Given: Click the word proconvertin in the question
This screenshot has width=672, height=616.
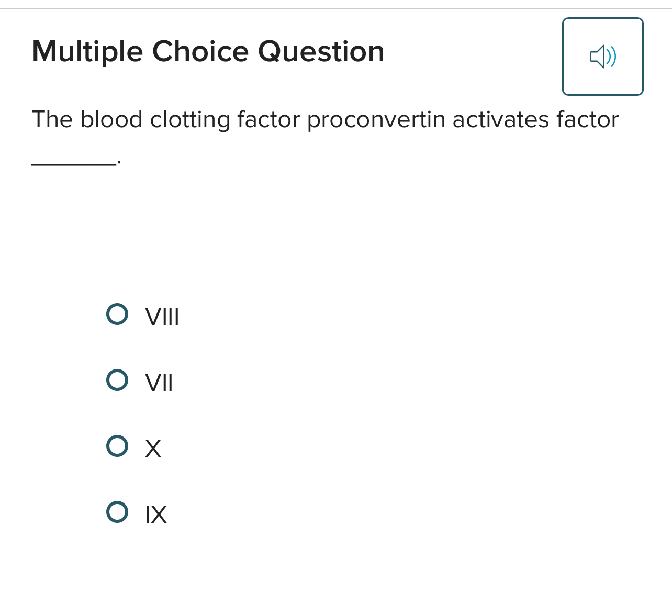Looking at the screenshot, I should (376, 120).
